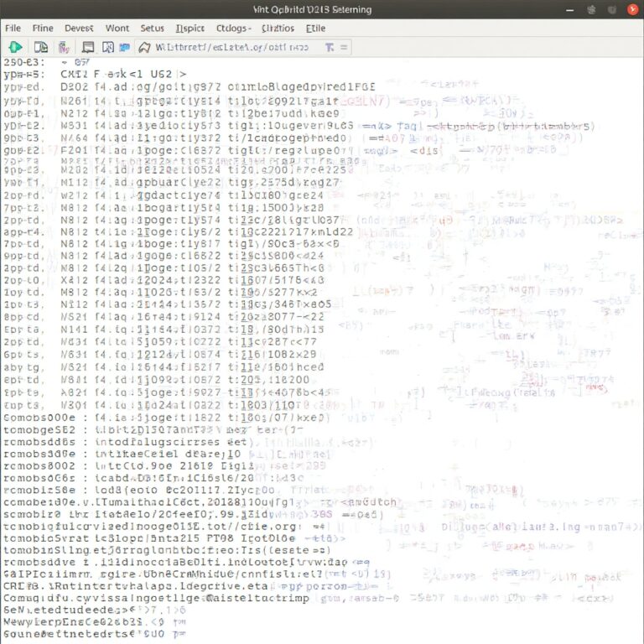This screenshot has width=644, height=644.
Task: Click the outline icon before address text
Action: click(x=144, y=48)
